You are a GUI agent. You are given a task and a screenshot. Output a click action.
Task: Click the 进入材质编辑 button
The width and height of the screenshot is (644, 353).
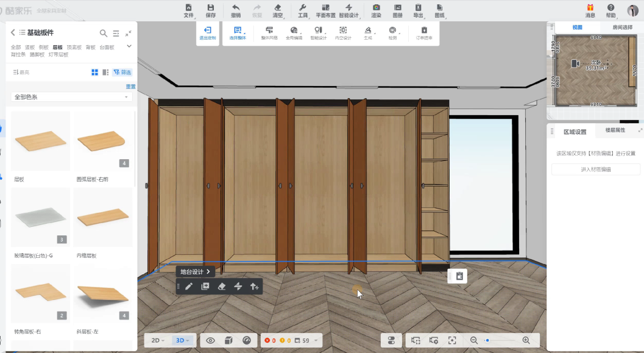(595, 169)
